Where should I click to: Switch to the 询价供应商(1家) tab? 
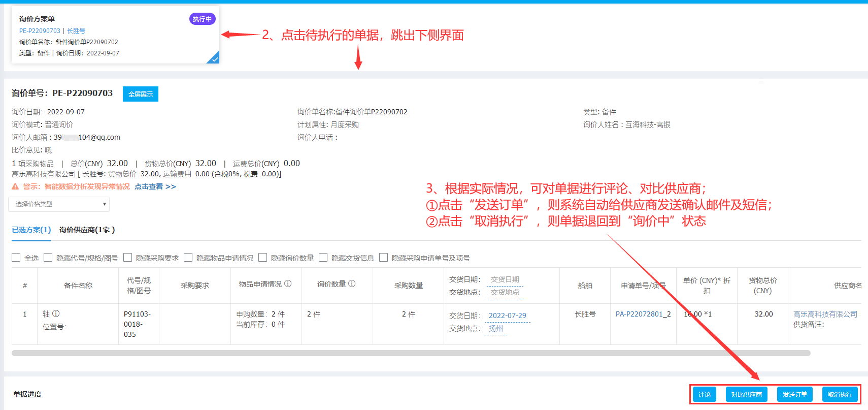click(x=87, y=230)
